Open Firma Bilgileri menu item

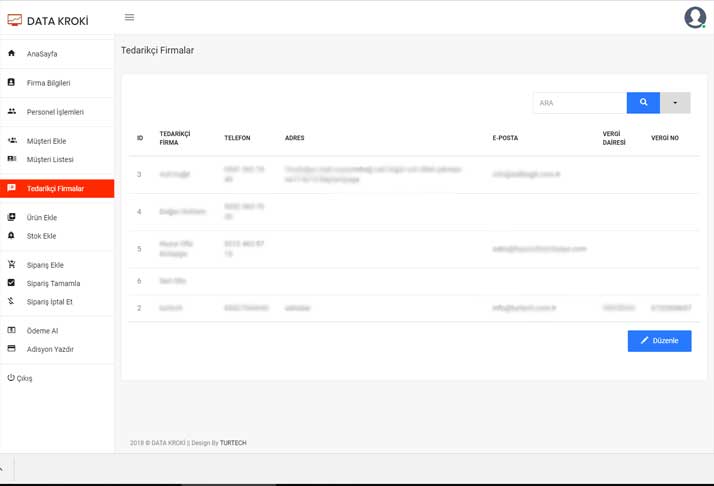tap(48, 83)
